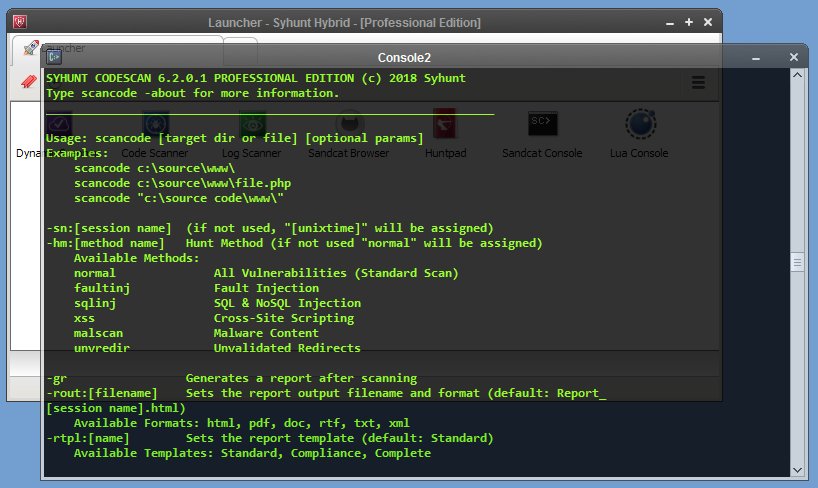
Task: Select the Launcher tab with rocket icon
Action: tap(117, 48)
